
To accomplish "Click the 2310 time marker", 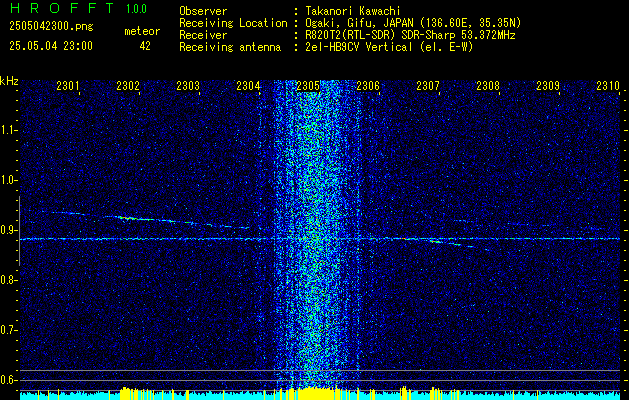I will point(608,85).
